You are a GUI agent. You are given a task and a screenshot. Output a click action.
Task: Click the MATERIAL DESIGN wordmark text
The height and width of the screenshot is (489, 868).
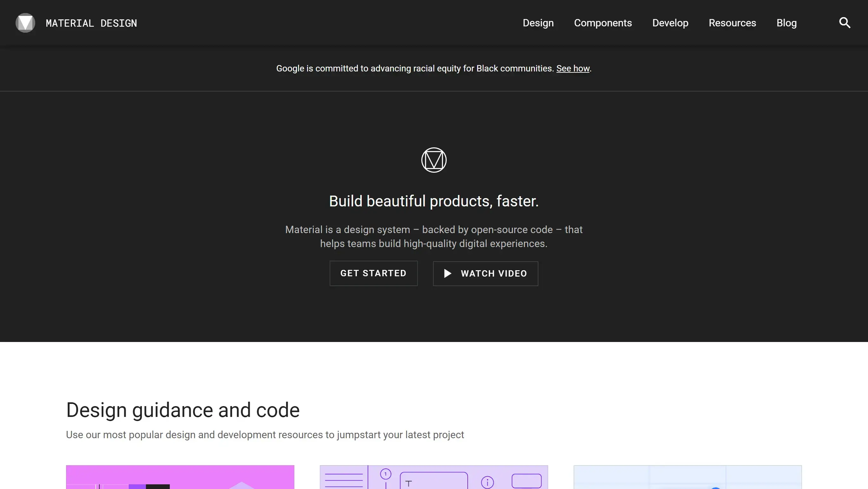91,23
